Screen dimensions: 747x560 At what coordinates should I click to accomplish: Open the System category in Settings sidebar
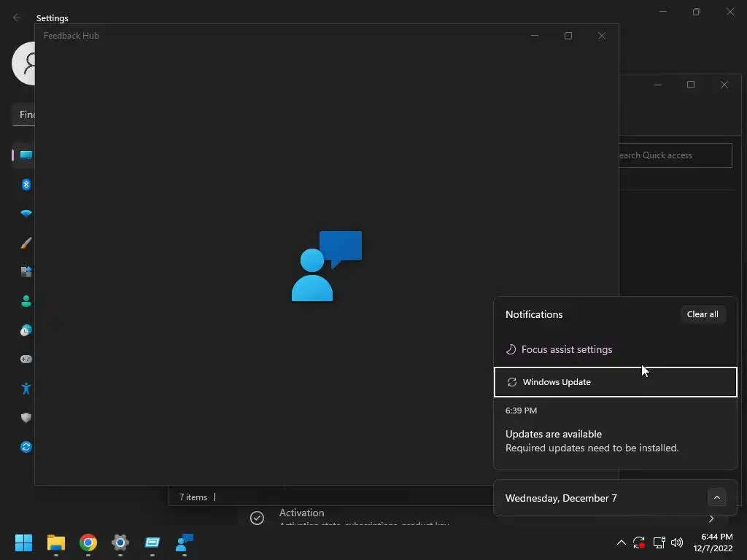point(26,155)
